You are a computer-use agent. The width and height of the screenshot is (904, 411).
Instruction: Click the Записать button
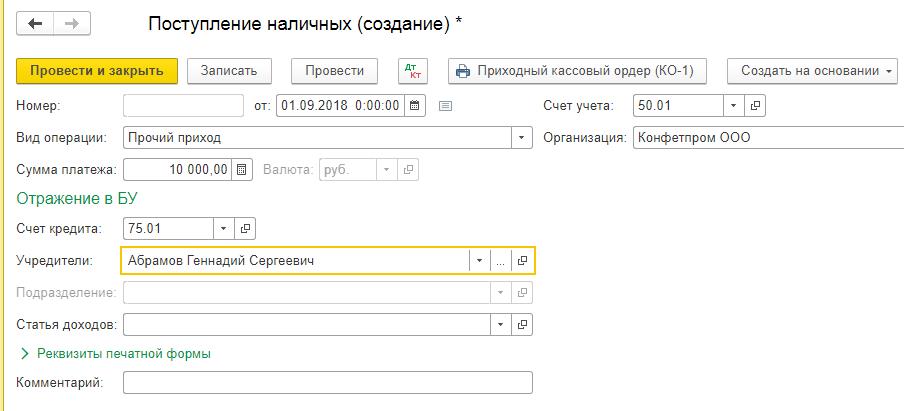click(x=229, y=71)
